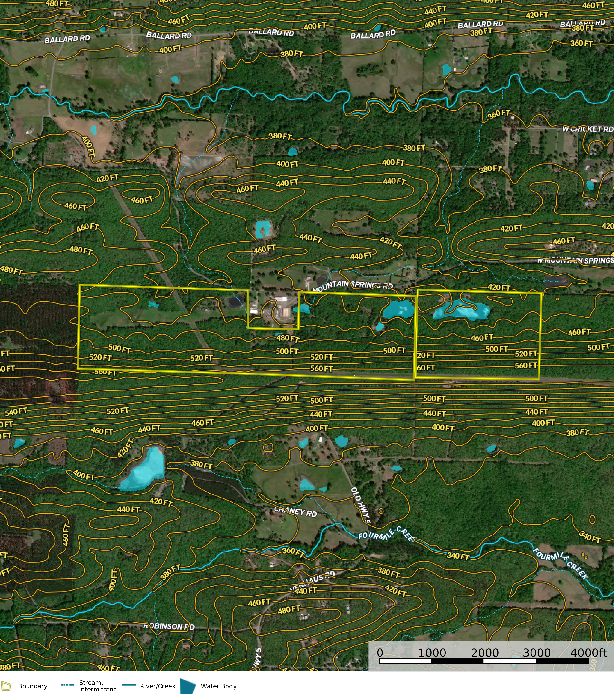Click the Water Body legend polygon icon
616x699 pixels.
pyautogui.click(x=188, y=687)
